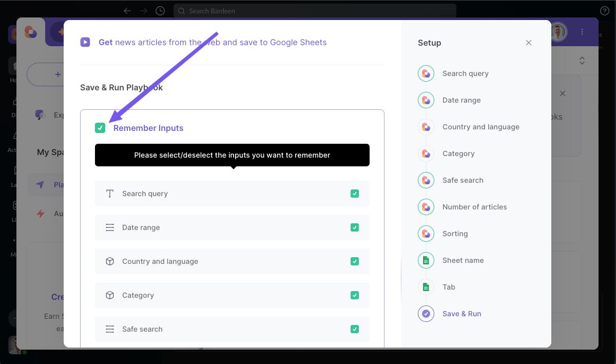Click the Category cube icon

pos(110,295)
